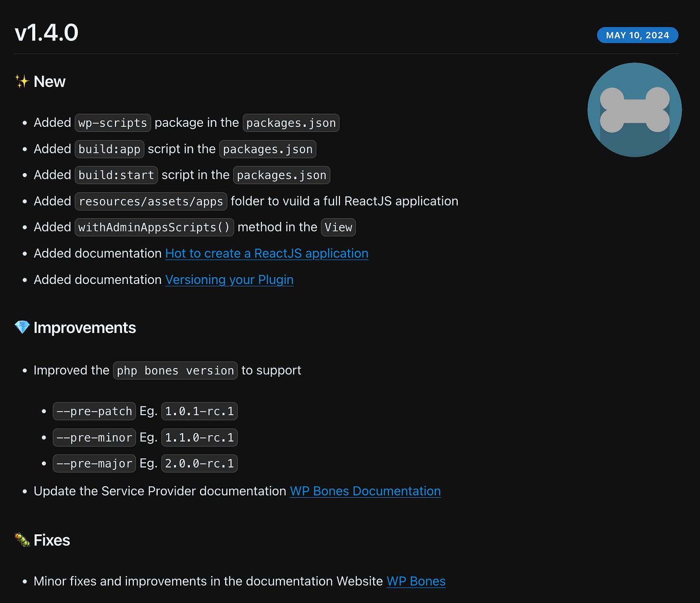Select the php bones version chip
This screenshot has width=700, height=603.
(175, 370)
